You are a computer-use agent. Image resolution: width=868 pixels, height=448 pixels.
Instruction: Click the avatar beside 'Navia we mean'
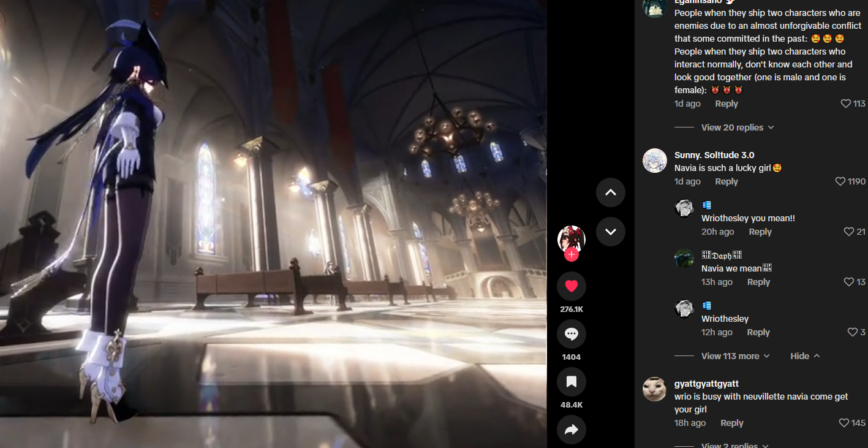[x=684, y=258]
